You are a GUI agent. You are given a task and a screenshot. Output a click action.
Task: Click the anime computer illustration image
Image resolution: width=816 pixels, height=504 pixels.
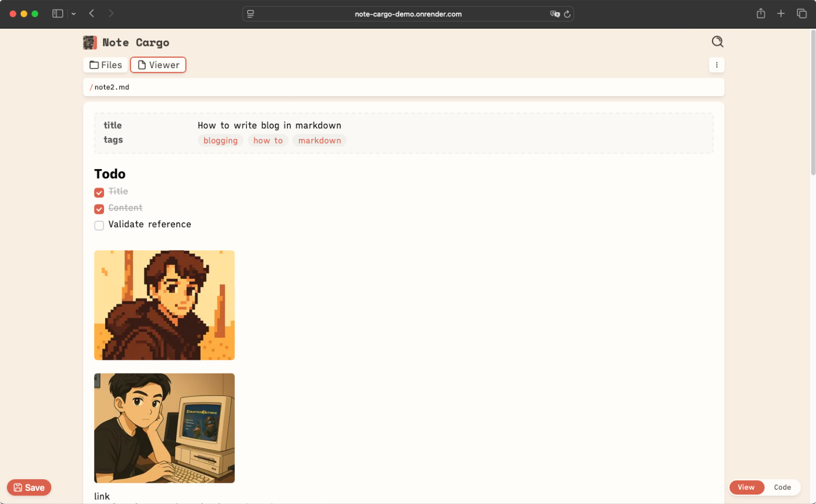(x=164, y=428)
